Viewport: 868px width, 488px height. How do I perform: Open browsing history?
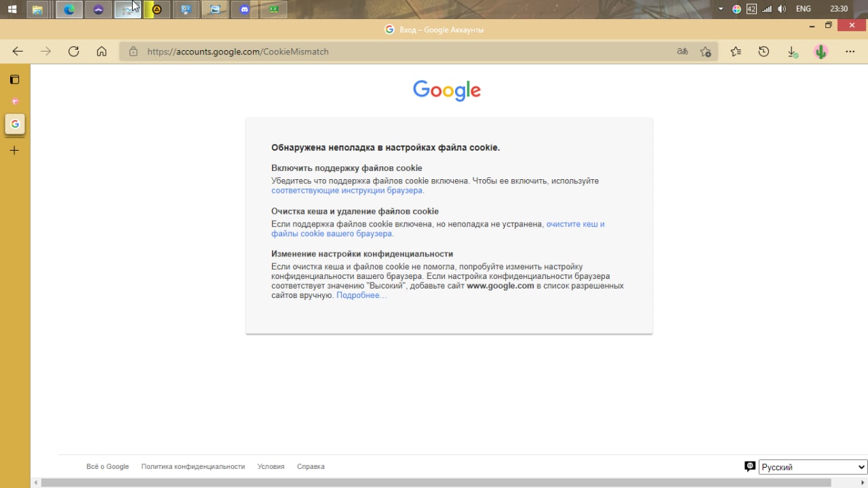(764, 52)
